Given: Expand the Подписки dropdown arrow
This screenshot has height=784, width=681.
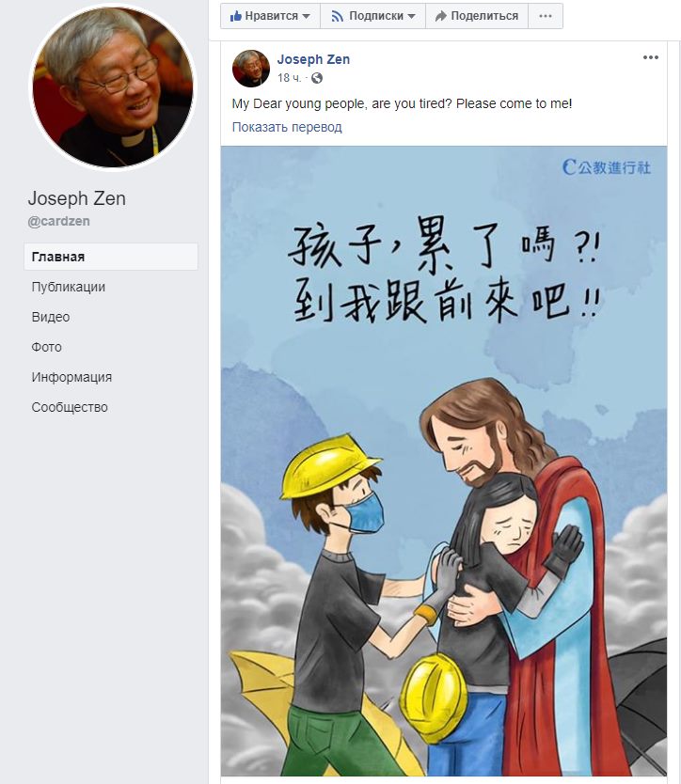Looking at the screenshot, I should coord(411,17).
